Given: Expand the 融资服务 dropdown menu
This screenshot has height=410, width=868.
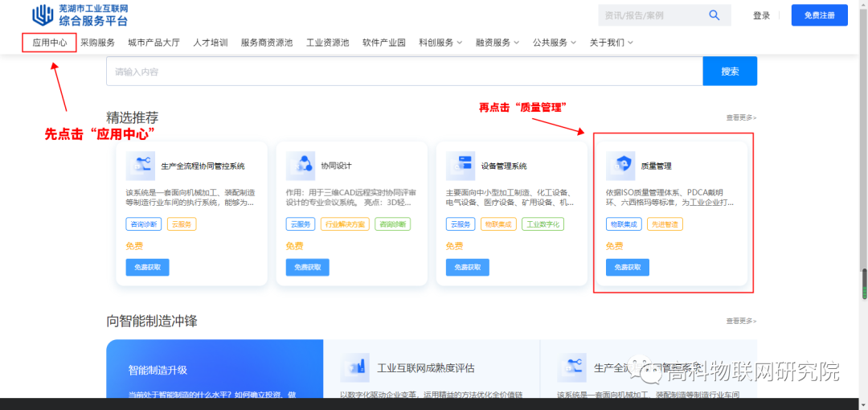Looking at the screenshot, I should click(x=497, y=42).
